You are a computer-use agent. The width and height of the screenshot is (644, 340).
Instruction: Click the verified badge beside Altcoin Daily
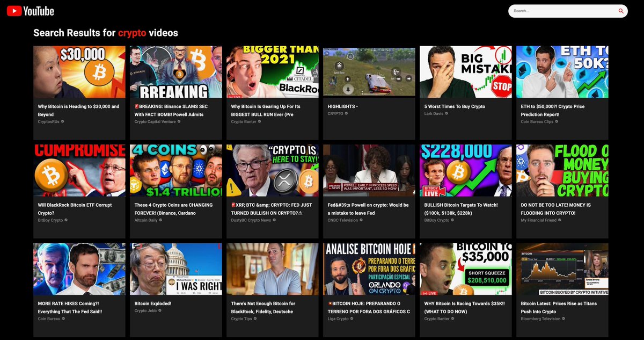tap(161, 220)
